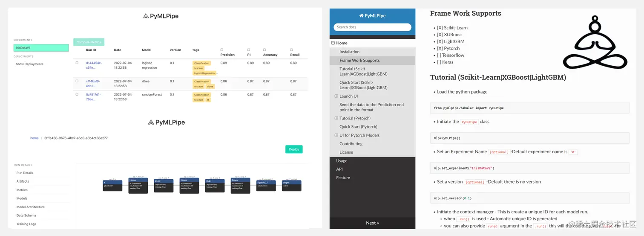Click the logisticRegression tag

click(204, 73)
